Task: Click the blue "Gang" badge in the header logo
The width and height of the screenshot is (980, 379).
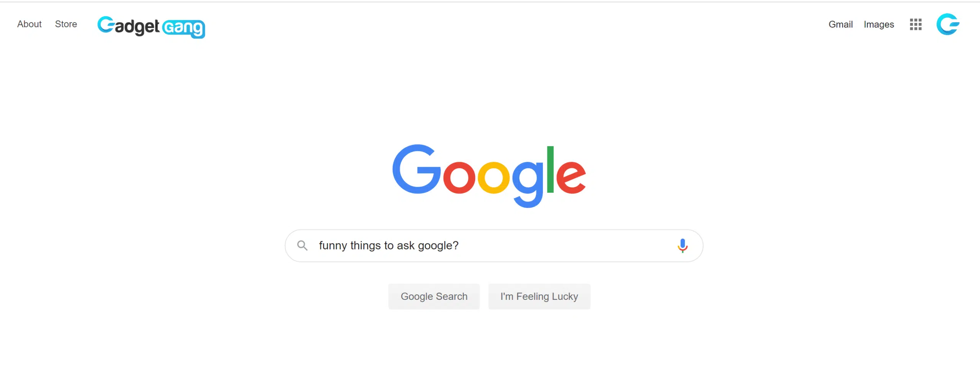Action: click(x=184, y=28)
